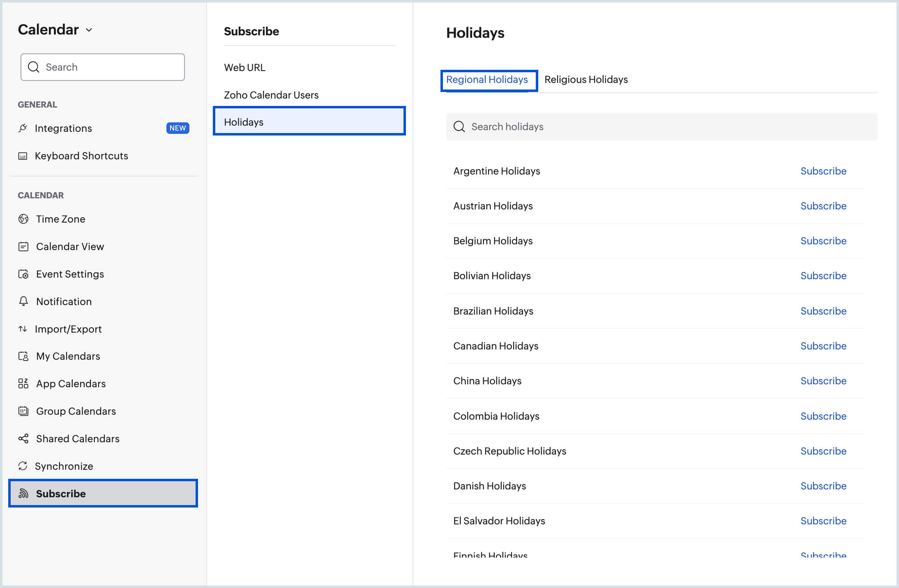Subscribe to Austrian Holidays

pyautogui.click(x=823, y=206)
